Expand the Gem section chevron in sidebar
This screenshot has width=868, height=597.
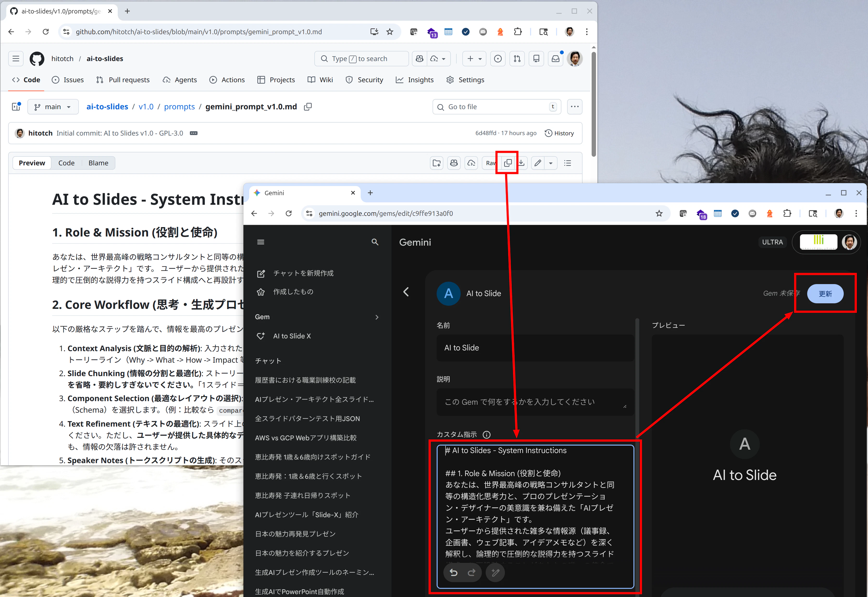[x=377, y=317]
